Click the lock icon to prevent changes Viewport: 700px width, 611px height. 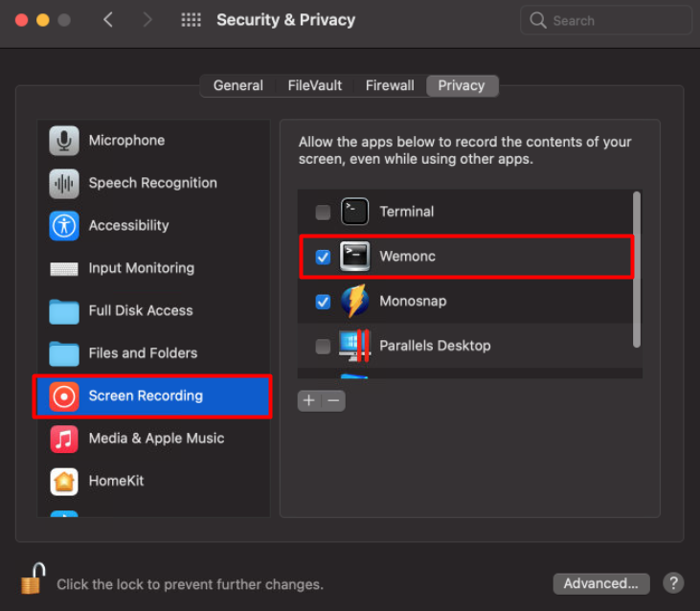(x=33, y=580)
